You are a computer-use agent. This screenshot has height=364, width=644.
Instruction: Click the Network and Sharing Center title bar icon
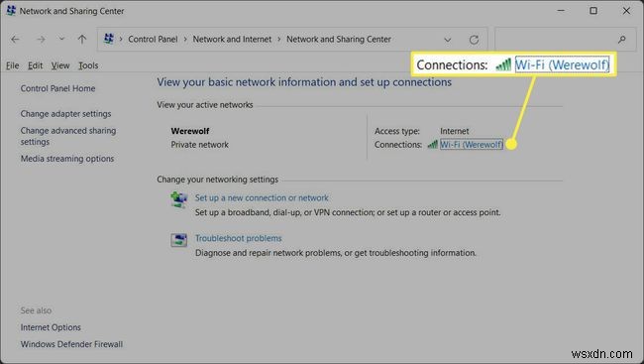pyautogui.click(x=11, y=11)
